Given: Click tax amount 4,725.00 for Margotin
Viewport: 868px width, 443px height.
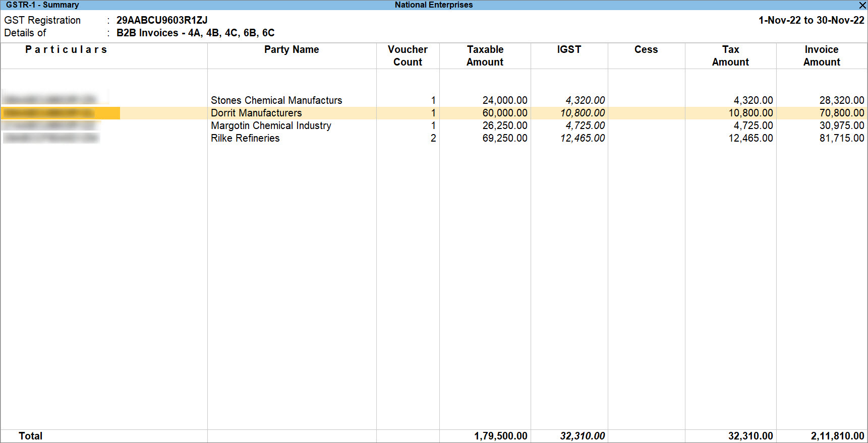Looking at the screenshot, I should click(x=753, y=125).
